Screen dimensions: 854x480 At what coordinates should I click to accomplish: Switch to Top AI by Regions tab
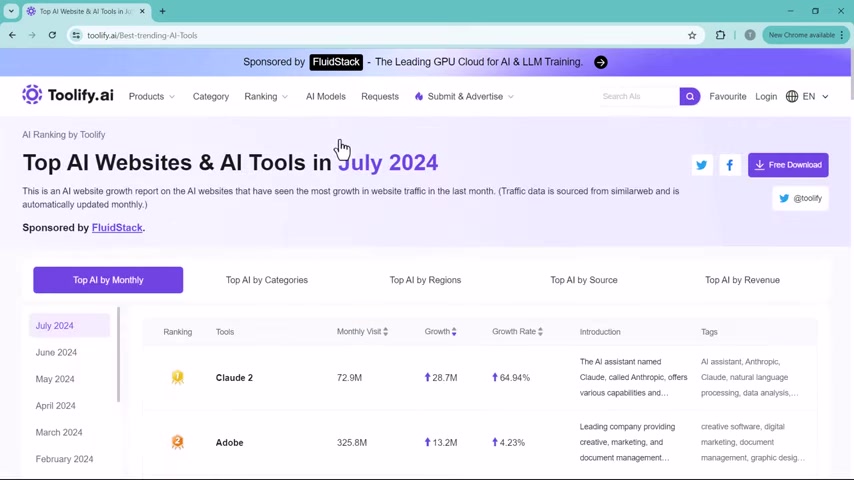[425, 280]
